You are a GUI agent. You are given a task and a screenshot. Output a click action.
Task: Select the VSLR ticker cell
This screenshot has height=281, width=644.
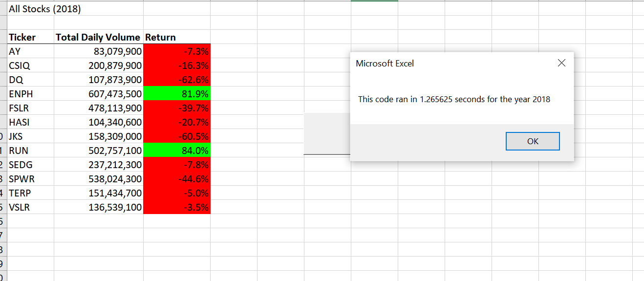(31, 207)
